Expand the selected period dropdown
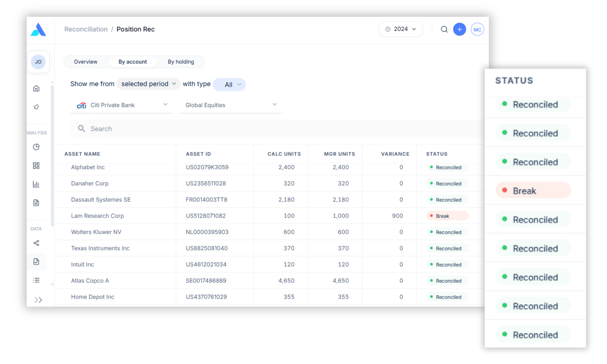 point(148,84)
